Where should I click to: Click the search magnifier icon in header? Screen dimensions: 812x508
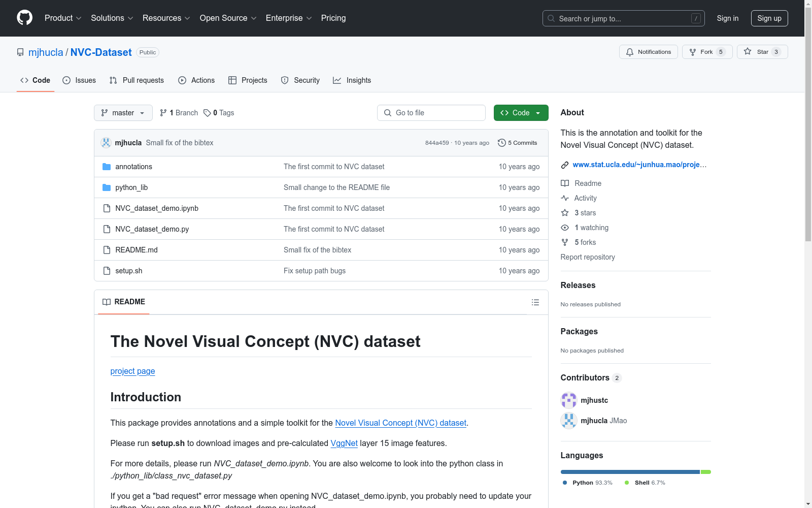551,18
